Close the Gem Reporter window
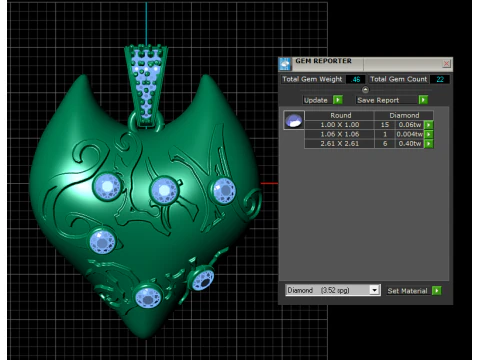The width and height of the screenshot is (480, 360). (447, 63)
